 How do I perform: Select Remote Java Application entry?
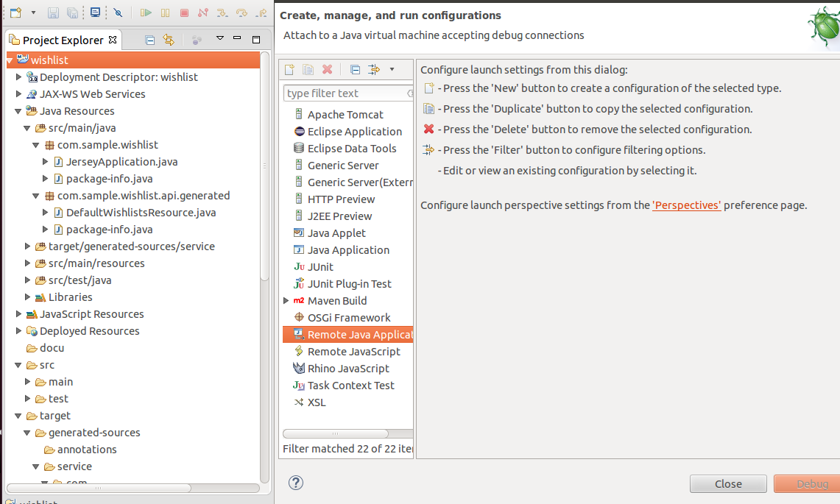pos(348,335)
